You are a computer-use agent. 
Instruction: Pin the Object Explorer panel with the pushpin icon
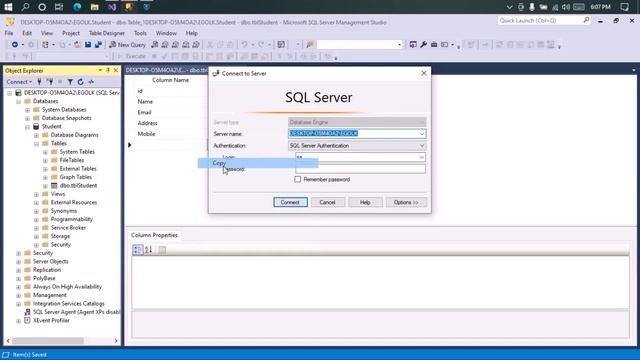tap(108, 70)
